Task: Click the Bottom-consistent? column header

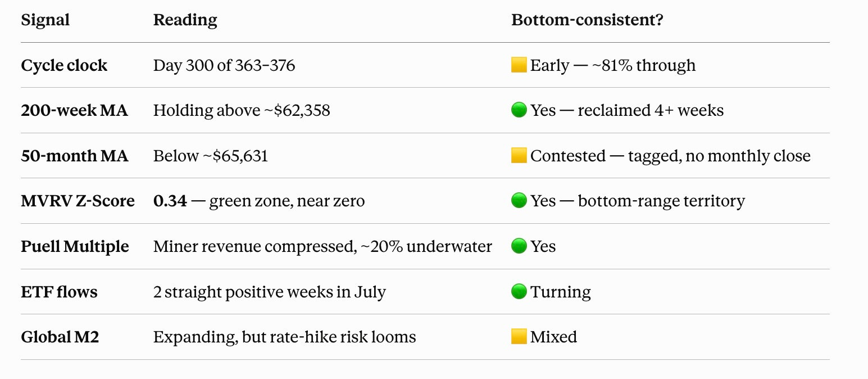Action: [587, 20]
